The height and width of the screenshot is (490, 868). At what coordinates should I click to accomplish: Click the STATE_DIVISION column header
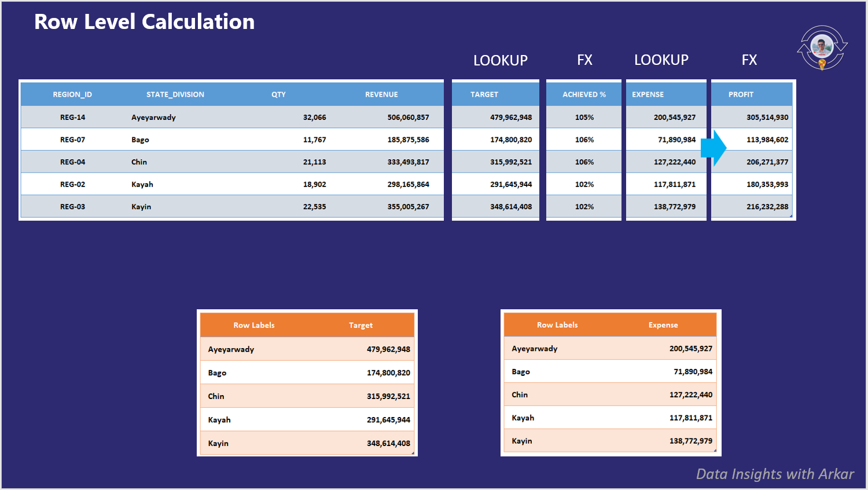click(175, 94)
